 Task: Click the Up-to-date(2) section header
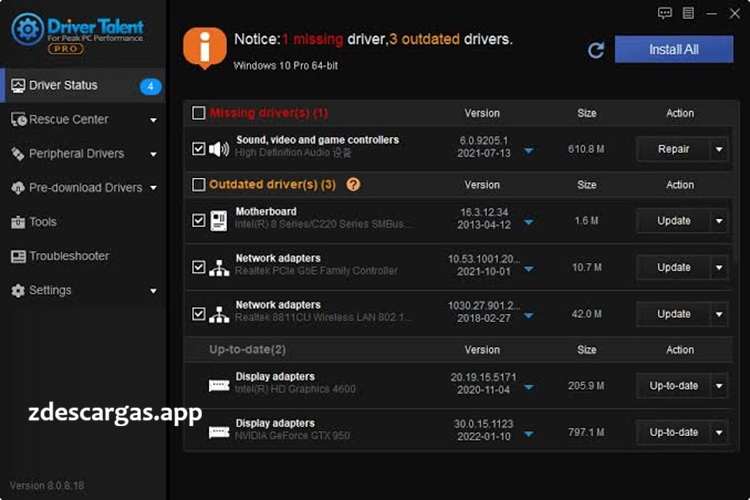pyautogui.click(x=247, y=350)
